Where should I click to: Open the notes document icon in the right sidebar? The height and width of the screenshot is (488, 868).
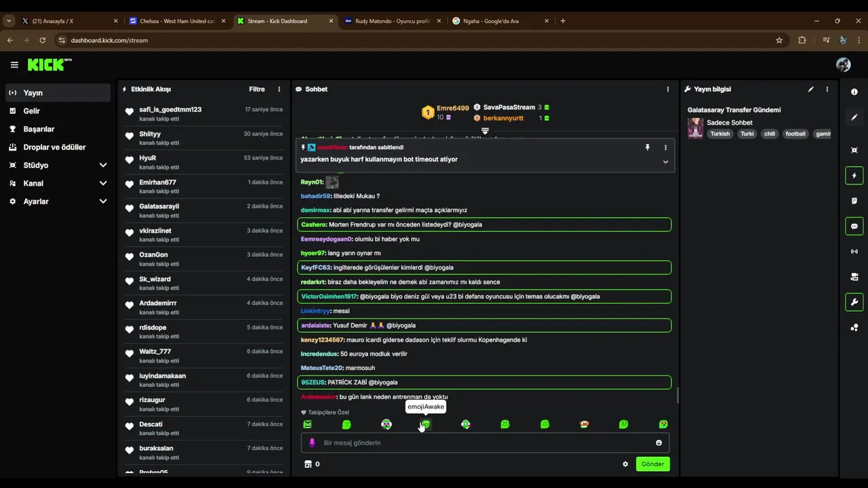pyautogui.click(x=854, y=201)
